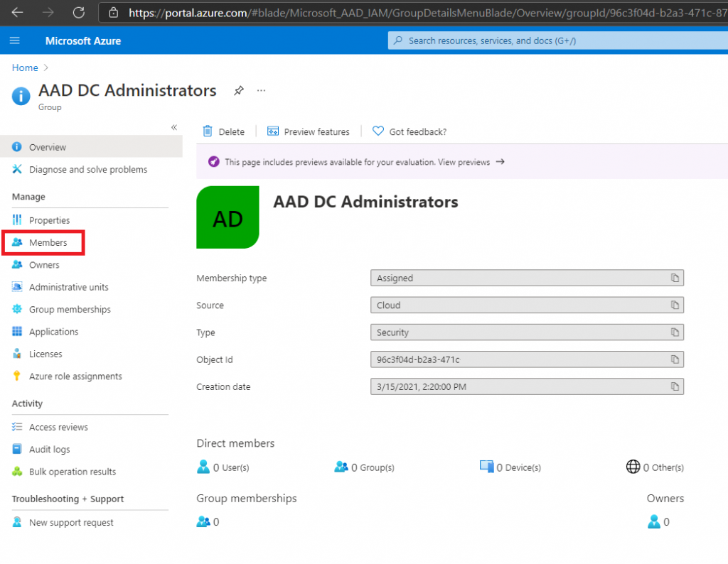Click the Got feedback heart icon
Image resolution: width=728 pixels, height=564 pixels.
pos(378,131)
